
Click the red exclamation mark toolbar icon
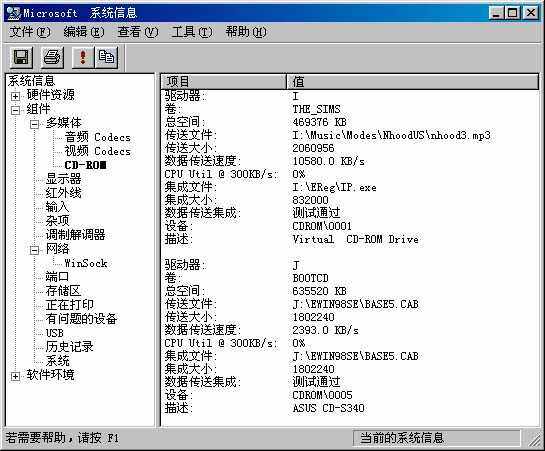pyautogui.click(x=83, y=57)
